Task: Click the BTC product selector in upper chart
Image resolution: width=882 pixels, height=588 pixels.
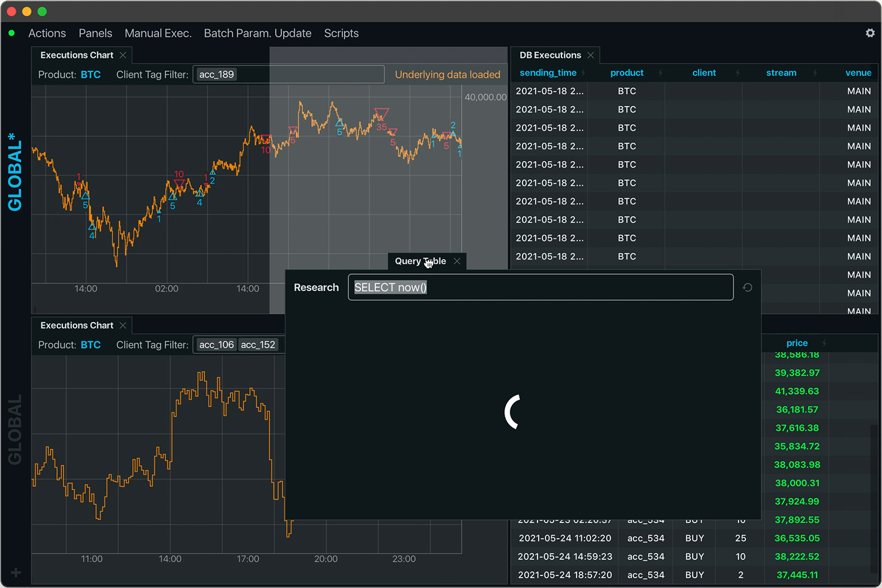Action: pos(91,75)
